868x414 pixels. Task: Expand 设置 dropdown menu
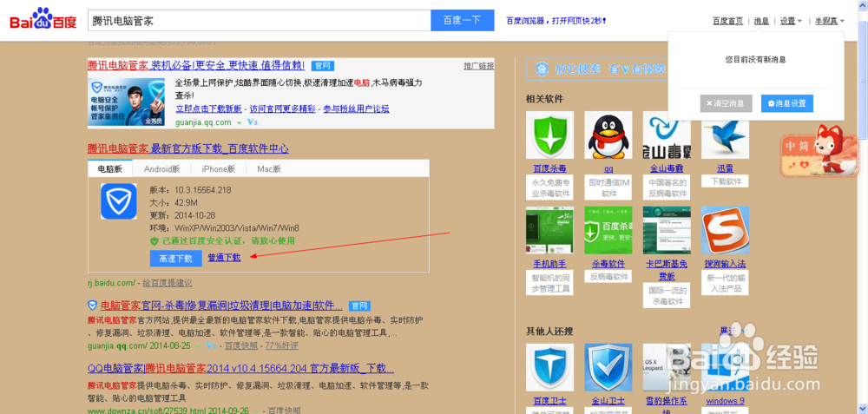[x=791, y=21]
